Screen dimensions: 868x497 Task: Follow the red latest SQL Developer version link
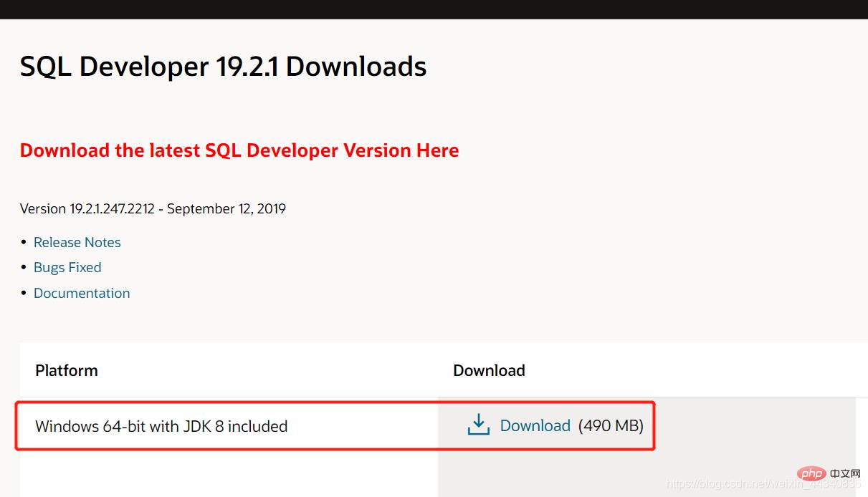[239, 150]
